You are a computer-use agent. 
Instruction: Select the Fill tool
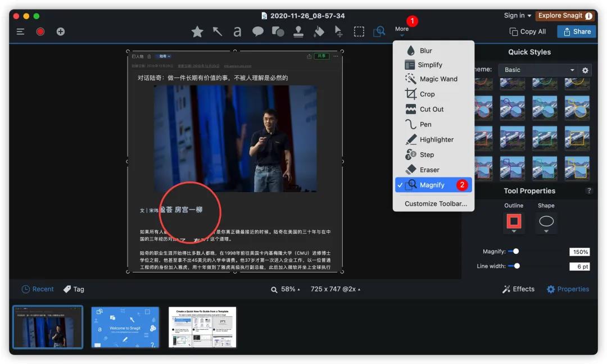tap(318, 31)
